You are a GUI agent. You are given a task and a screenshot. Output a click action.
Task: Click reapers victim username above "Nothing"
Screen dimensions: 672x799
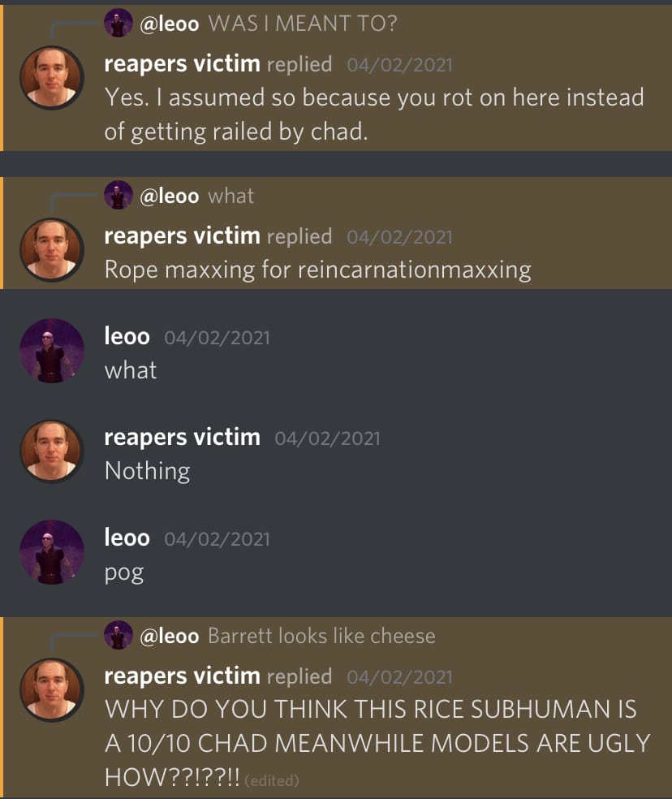(x=182, y=437)
